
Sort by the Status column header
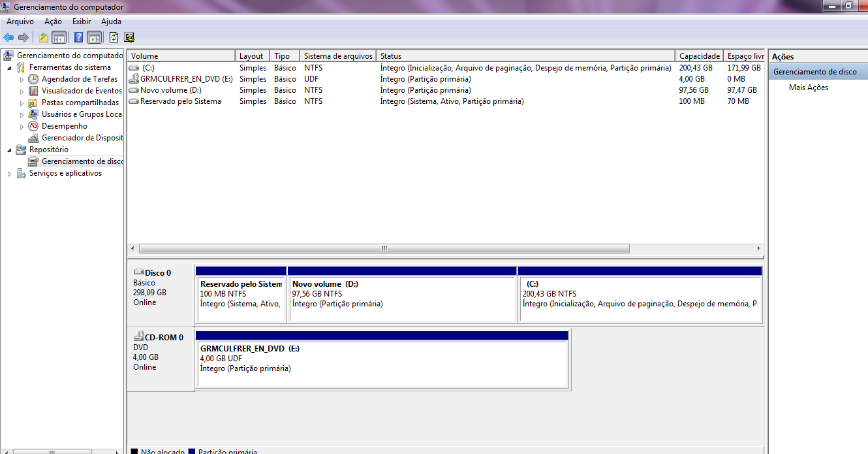[x=526, y=56]
